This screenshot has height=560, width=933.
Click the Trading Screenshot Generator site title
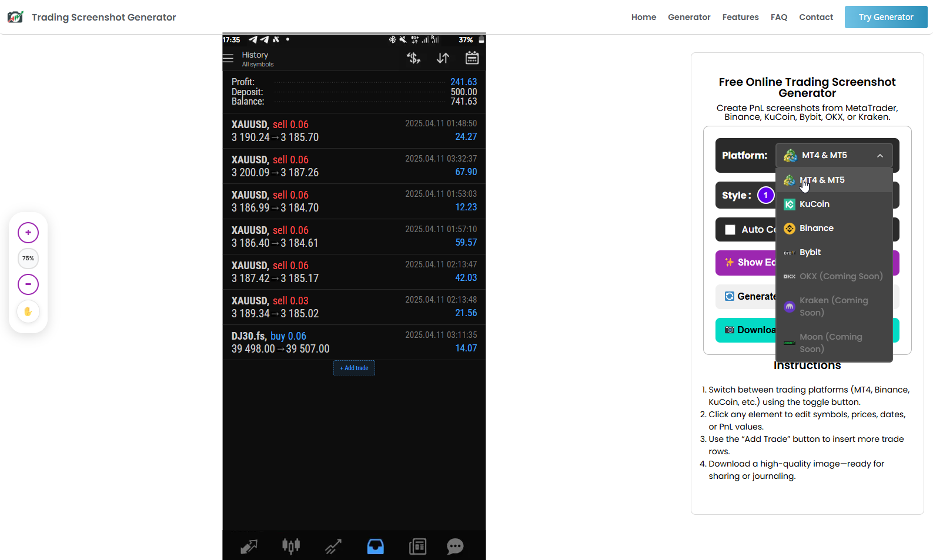click(103, 17)
